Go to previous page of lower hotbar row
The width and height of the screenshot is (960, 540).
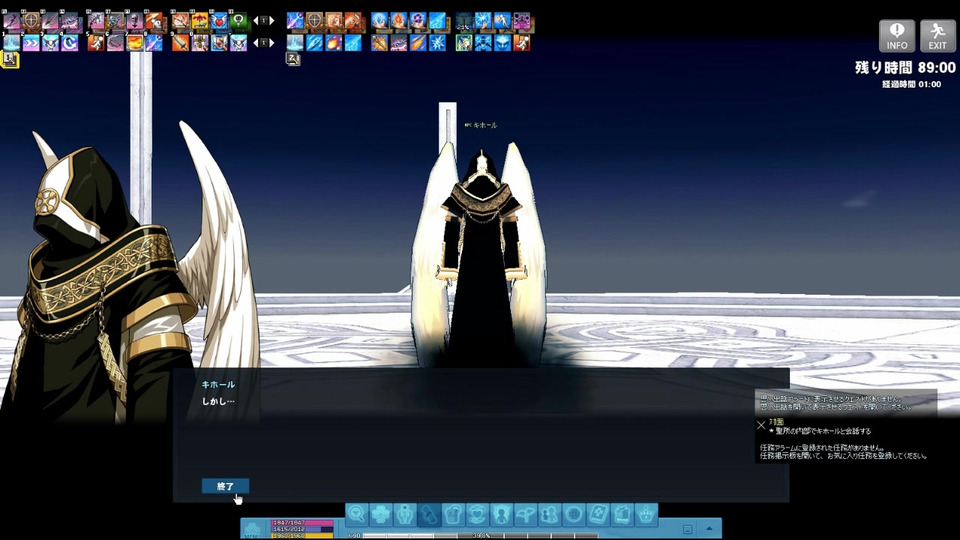pyautogui.click(x=255, y=42)
